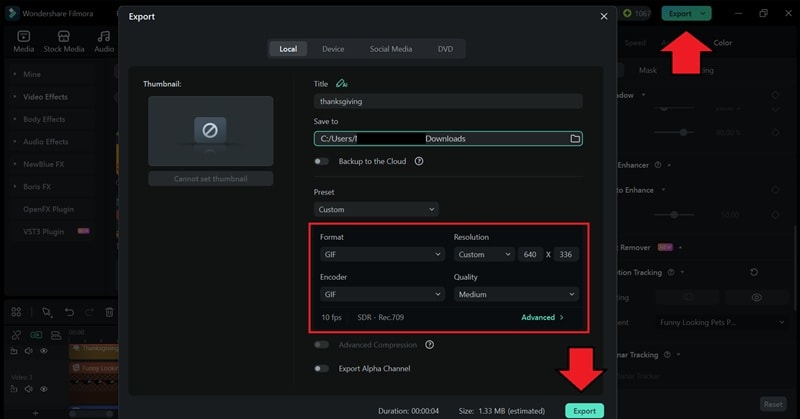Open dropdown arrow beside top Export button
800x419 pixels.
pyautogui.click(x=703, y=13)
